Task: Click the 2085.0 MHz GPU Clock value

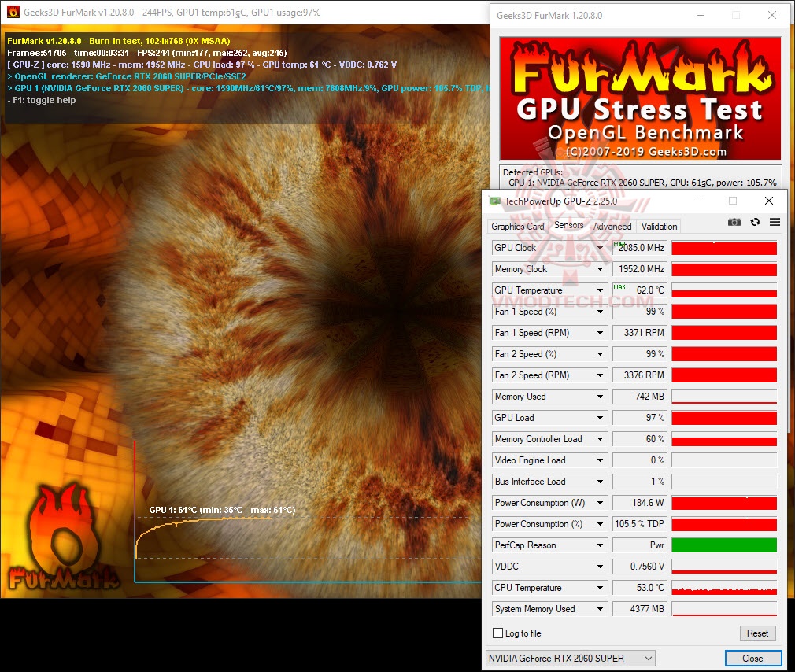Action: click(x=639, y=248)
